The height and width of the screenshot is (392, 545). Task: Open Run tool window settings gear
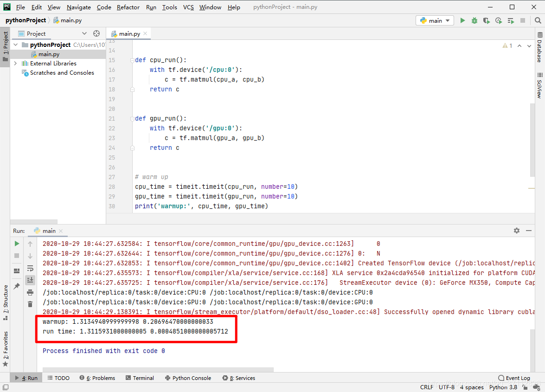coord(517,231)
